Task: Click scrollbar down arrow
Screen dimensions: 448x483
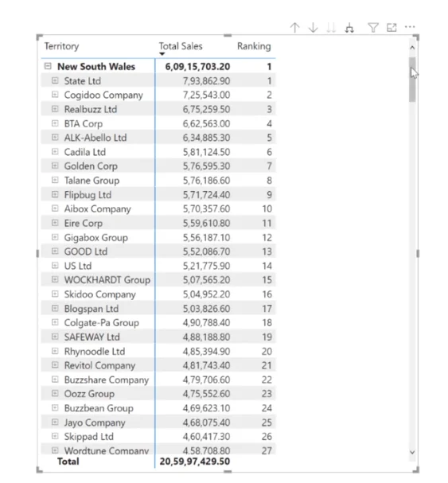Action: click(x=412, y=452)
